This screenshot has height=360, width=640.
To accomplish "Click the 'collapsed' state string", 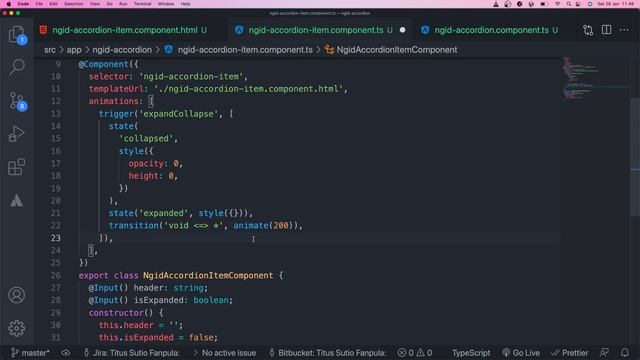I will click(146, 138).
